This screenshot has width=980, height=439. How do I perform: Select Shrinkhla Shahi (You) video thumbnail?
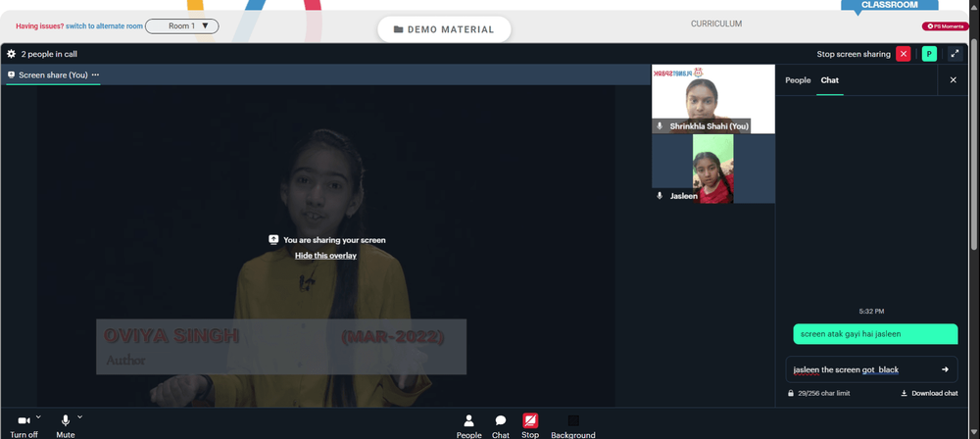coord(713,99)
